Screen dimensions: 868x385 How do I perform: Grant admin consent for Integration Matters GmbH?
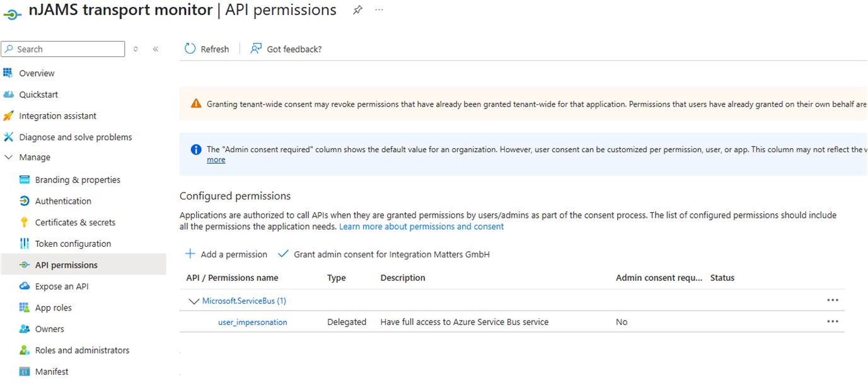click(x=391, y=254)
